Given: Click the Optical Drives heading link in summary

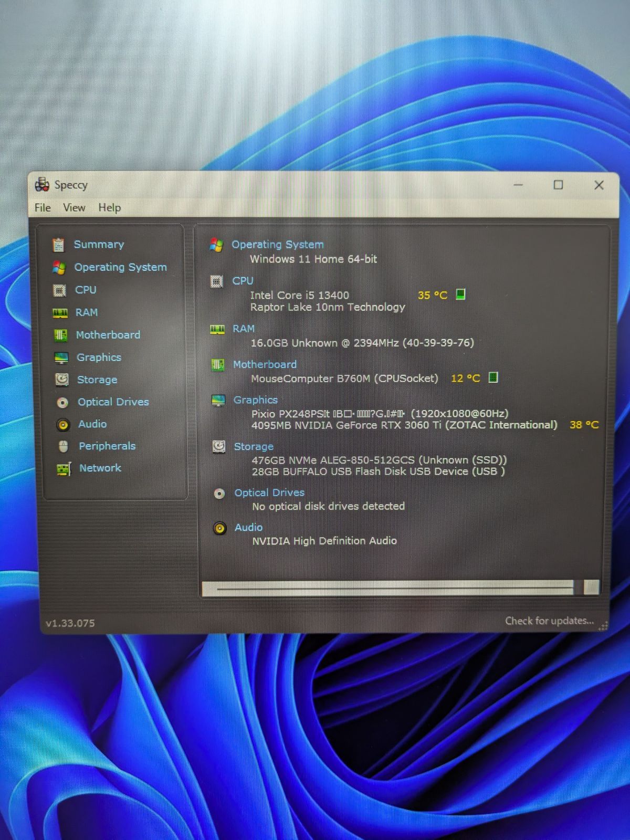Looking at the screenshot, I should pyautogui.click(x=269, y=493).
